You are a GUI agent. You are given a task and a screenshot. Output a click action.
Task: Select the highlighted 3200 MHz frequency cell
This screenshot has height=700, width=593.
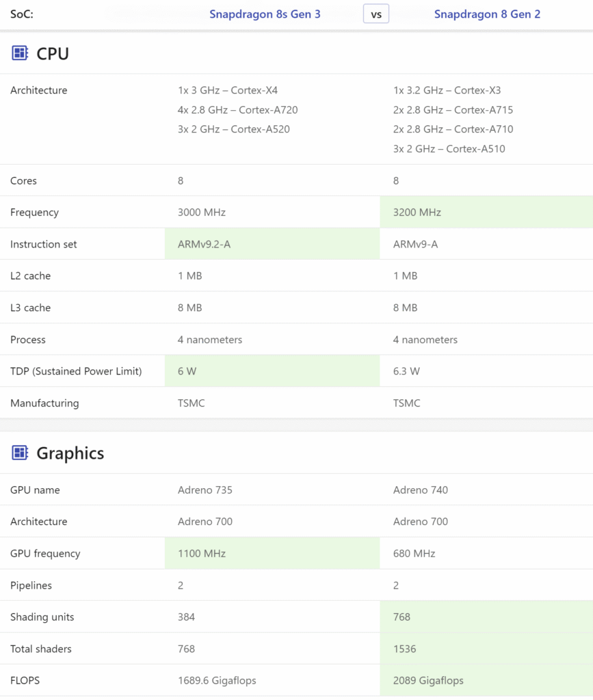pos(486,213)
